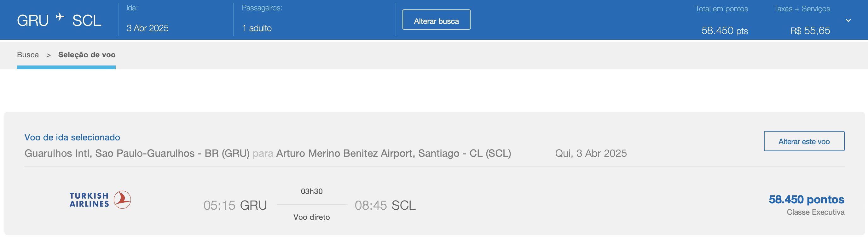
Task: Click the Total em pontos 58.450 pts value
Action: pos(725,31)
